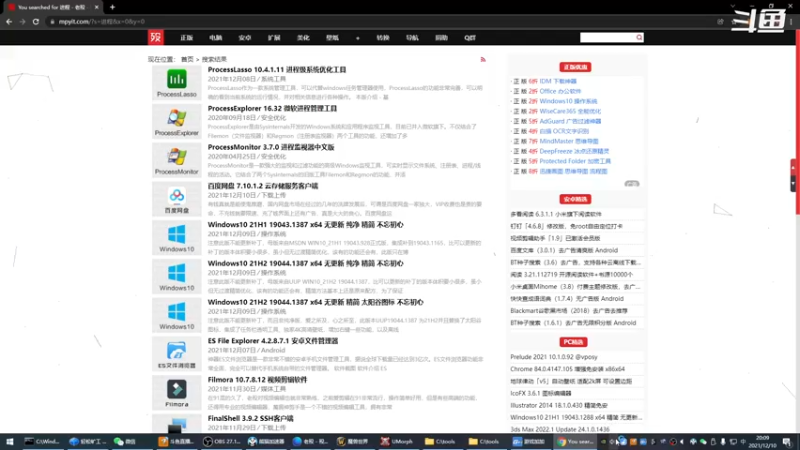
Task: Close the 'You searched for' tab
Action: 96,7
